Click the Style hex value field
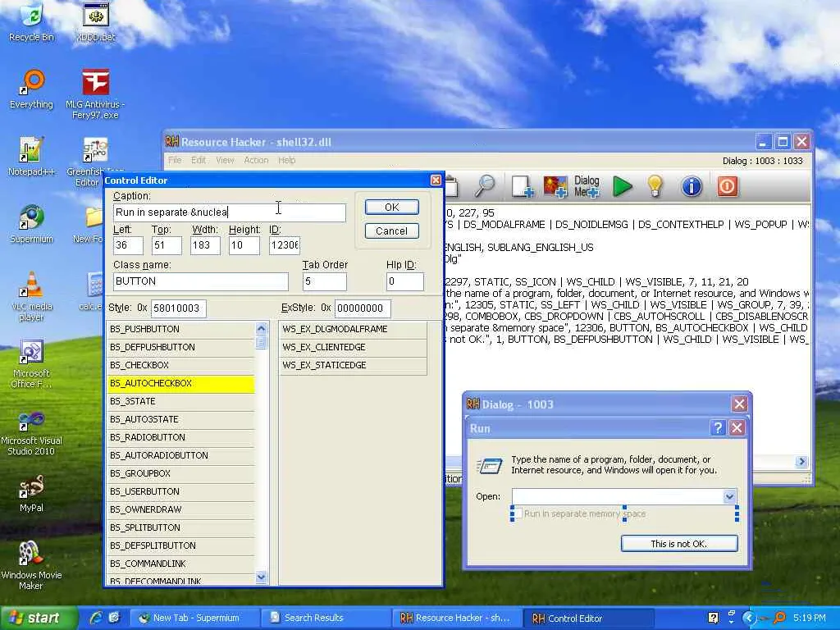Viewport: 840px width, 630px height. pyautogui.click(x=178, y=308)
